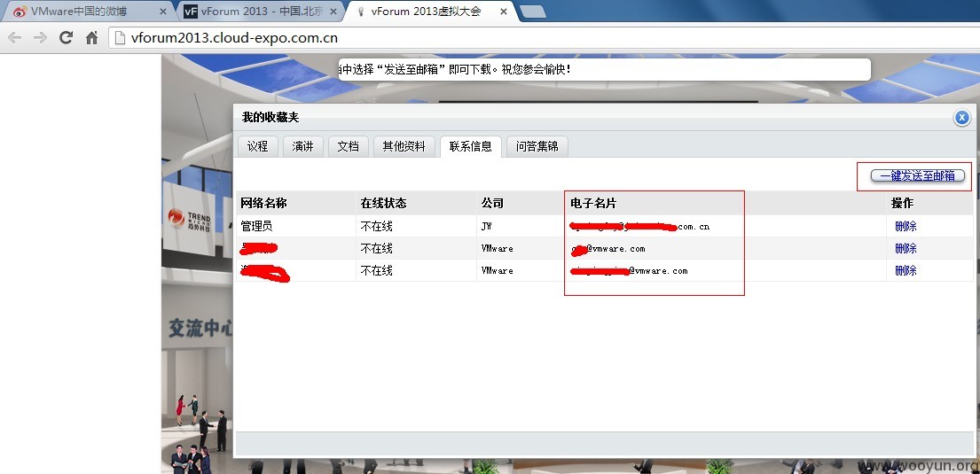This screenshot has width=980, height=474.
Task: Close the vForum 2013虚拟大会 browser tab
Action: (x=504, y=12)
